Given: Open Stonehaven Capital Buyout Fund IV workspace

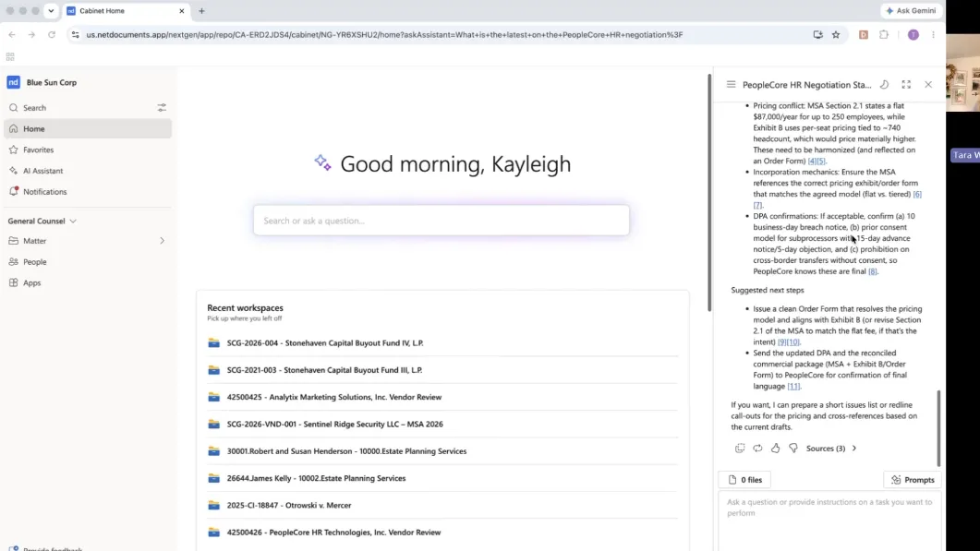Looking at the screenshot, I should 324,343.
